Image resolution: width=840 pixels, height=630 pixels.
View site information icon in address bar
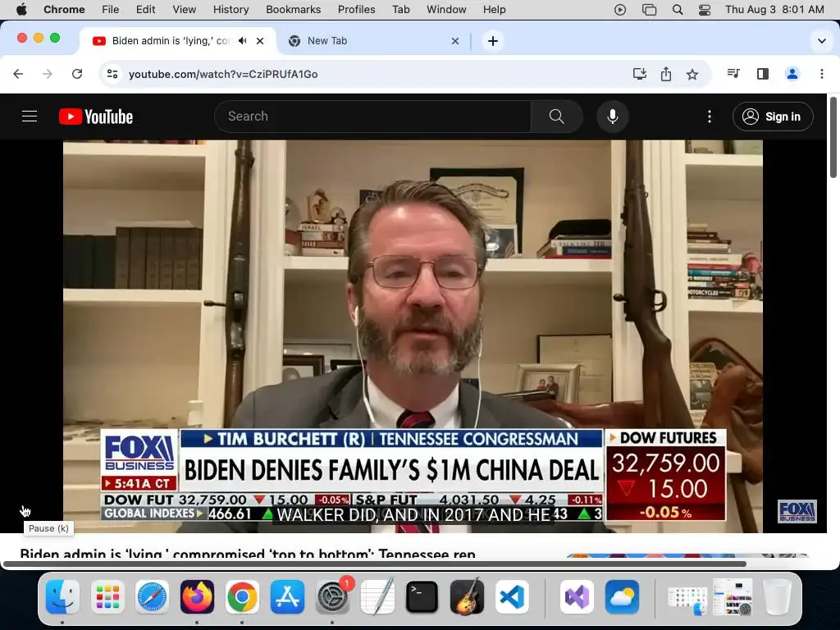(x=112, y=74)
